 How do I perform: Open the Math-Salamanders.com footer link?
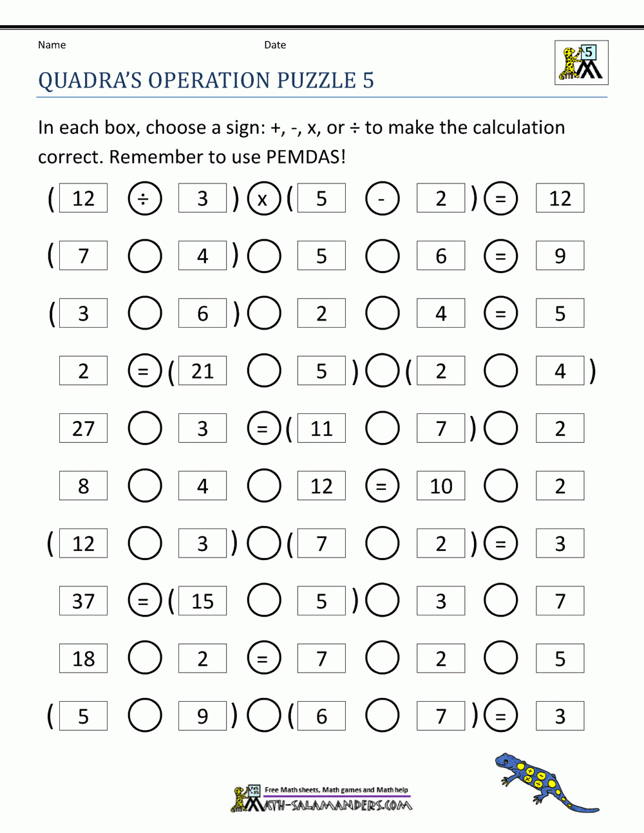tap(322, 799)
